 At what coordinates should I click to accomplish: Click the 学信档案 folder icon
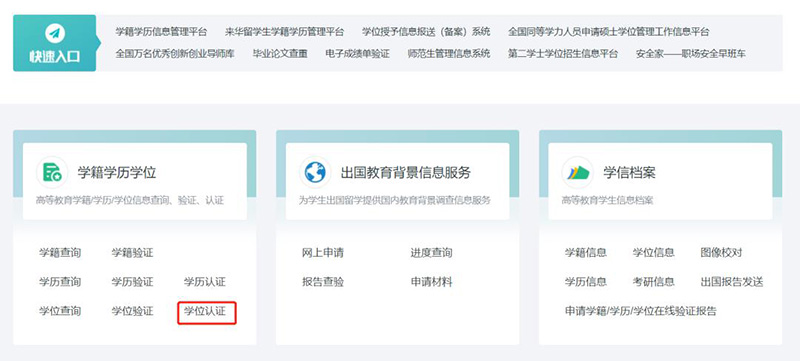[578, 172]
